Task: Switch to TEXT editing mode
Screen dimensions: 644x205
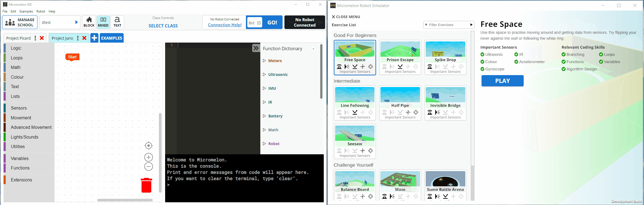Action: tap(117, 22)
